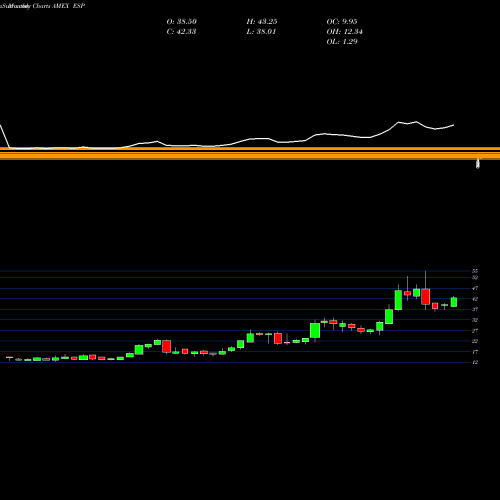Image resolution: width=500 pixels, height=500 pixels.
Task: Click the 'OL: 1.29' readout
Action: point(342,42)
